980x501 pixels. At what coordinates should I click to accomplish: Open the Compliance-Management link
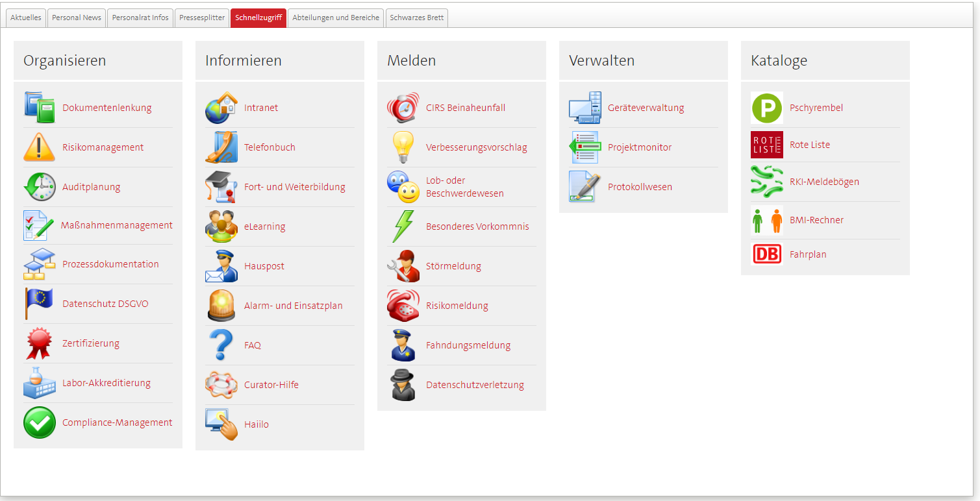(x=117, y=422)
